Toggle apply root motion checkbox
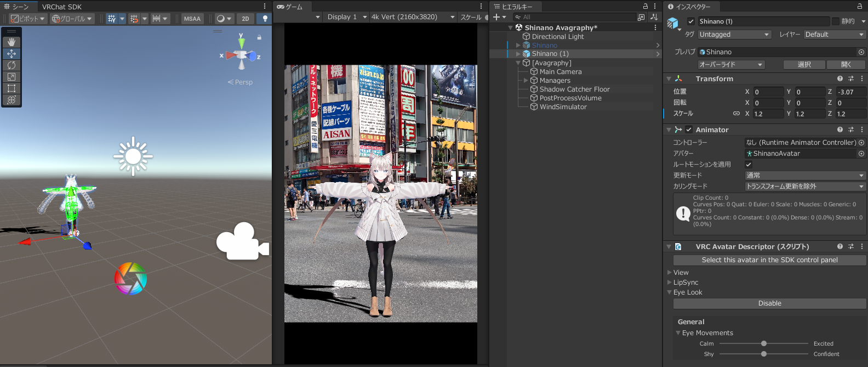 click(749, 165)
